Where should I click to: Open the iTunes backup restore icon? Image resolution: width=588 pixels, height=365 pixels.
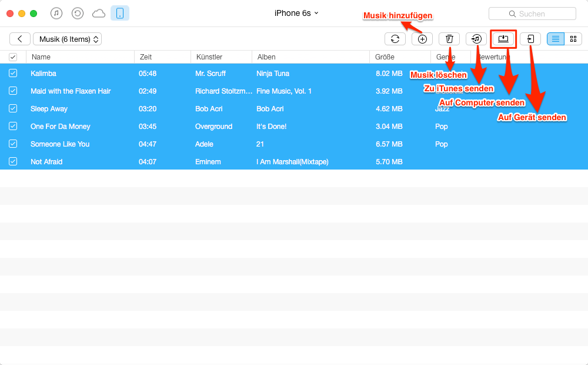(x=77, y=14)
